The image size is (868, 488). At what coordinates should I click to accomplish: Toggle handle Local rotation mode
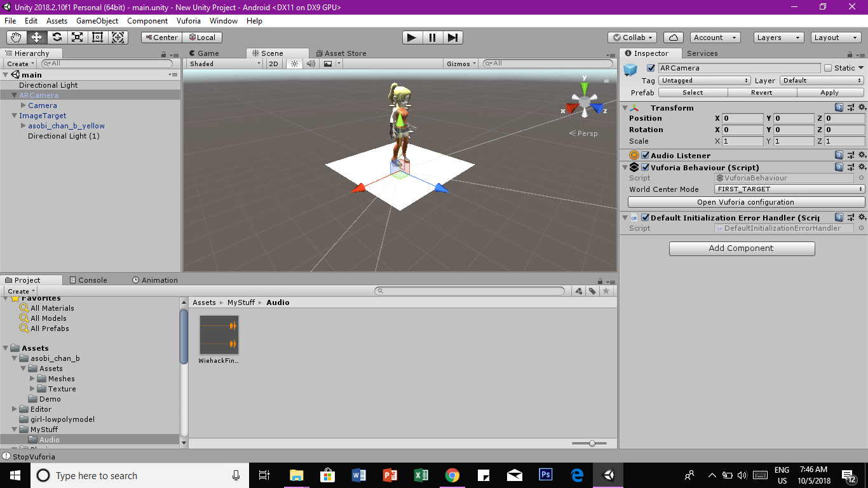(x=201, y=37)
